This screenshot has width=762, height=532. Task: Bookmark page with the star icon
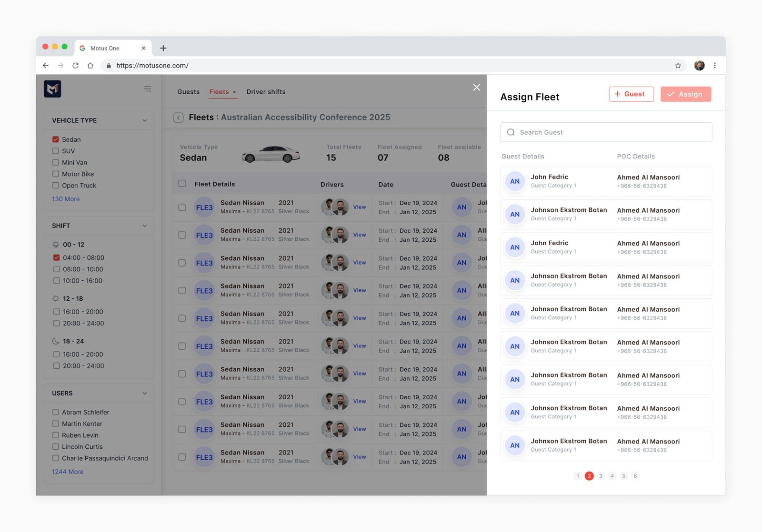678,66
